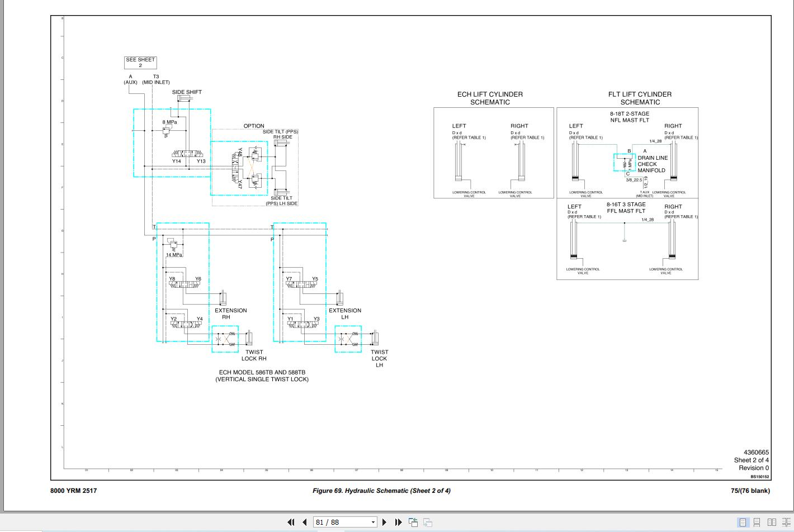794x532 pixels.
Task: Click the go to previous view icon
Action: coord(413,522)
